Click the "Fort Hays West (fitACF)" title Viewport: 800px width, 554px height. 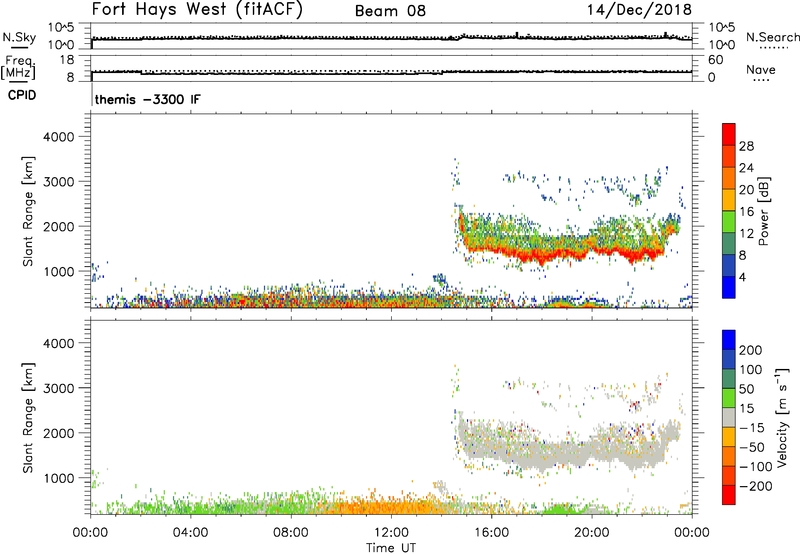197,9
